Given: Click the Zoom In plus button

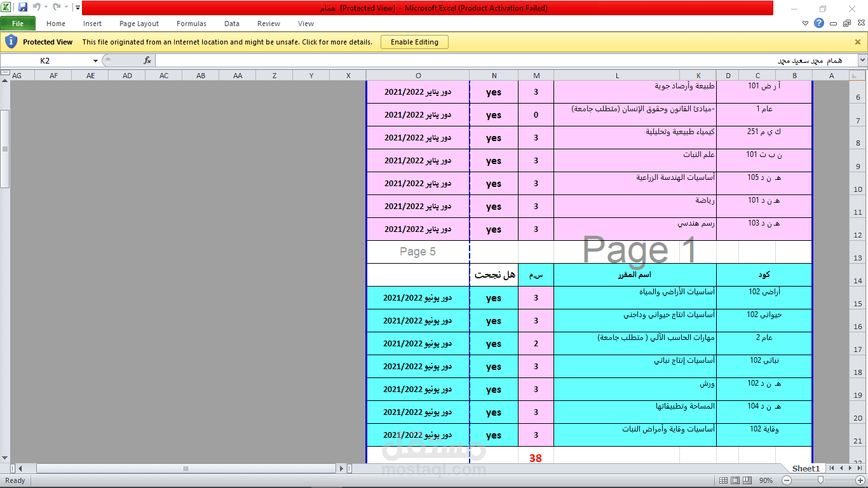Looking at the screenshot, I should 860,480.
